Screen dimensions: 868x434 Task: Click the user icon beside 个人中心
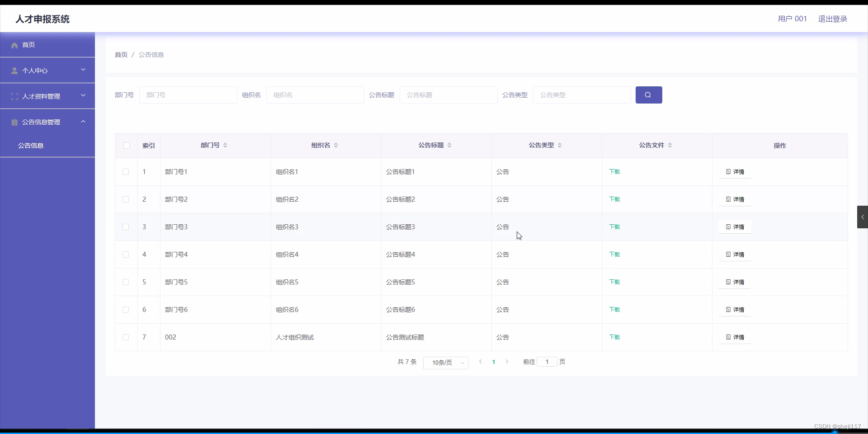coord(14,71)
